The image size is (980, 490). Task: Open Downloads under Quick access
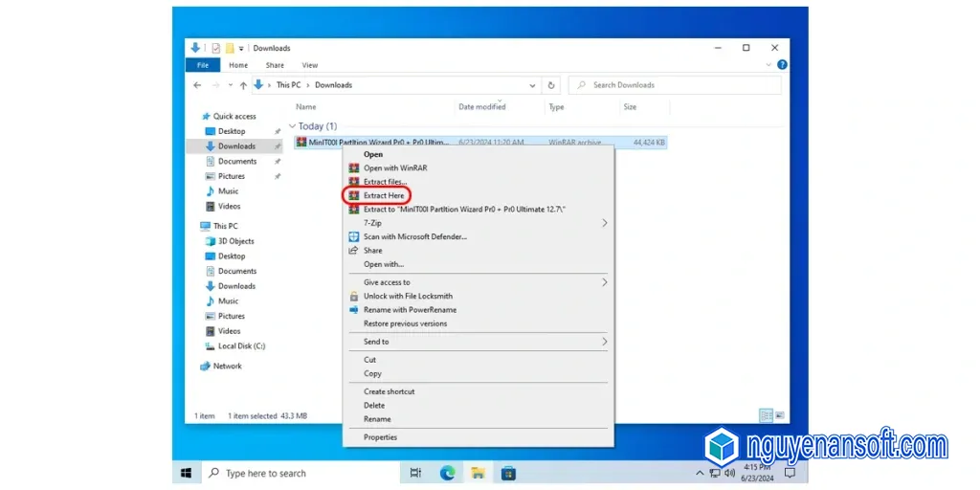pyautogui.click(x=236, y=146)
